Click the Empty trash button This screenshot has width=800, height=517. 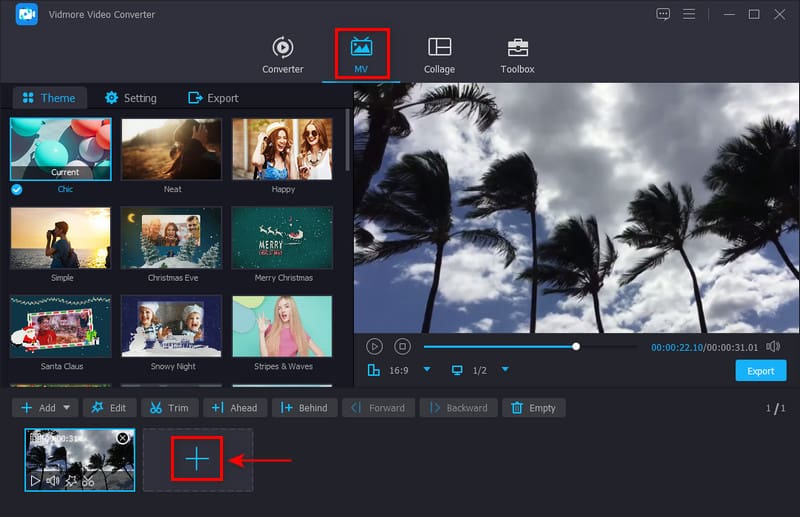coord(534,408)
